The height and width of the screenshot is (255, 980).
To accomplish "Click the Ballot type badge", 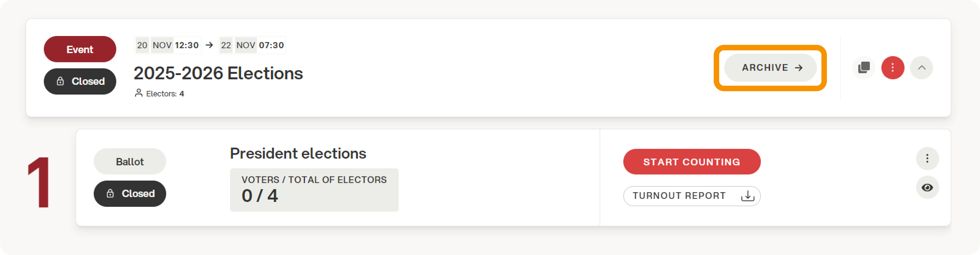I will (x=130, y=162).
